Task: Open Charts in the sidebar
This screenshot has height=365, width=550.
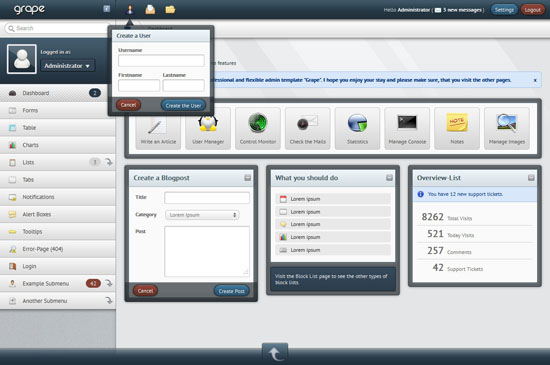Action: click(x=58, y=145)
